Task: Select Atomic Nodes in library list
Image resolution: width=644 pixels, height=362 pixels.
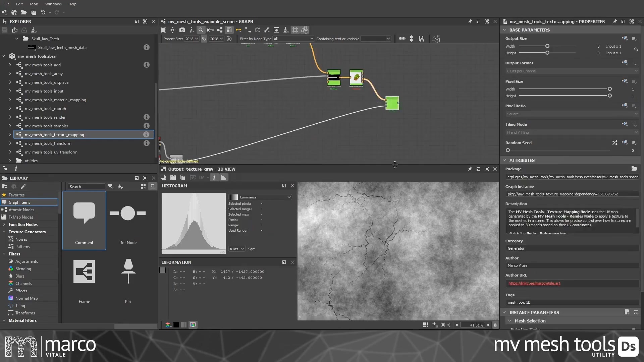Action: [21, 210]
